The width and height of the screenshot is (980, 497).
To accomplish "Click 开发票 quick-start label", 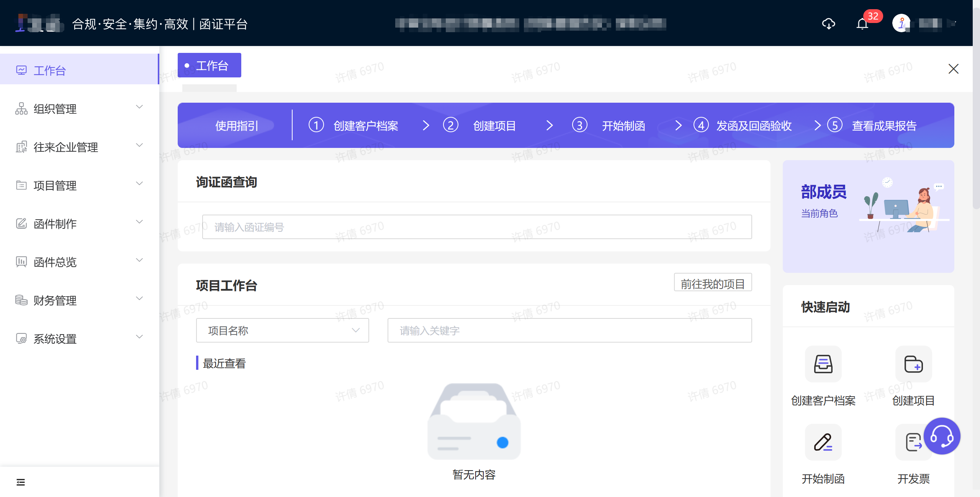I will (913, 479).
